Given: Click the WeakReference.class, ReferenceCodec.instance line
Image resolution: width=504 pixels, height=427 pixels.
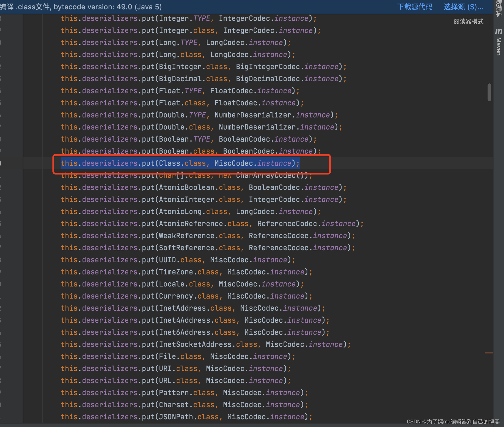Looking at the screenshot, I should 208,236.
